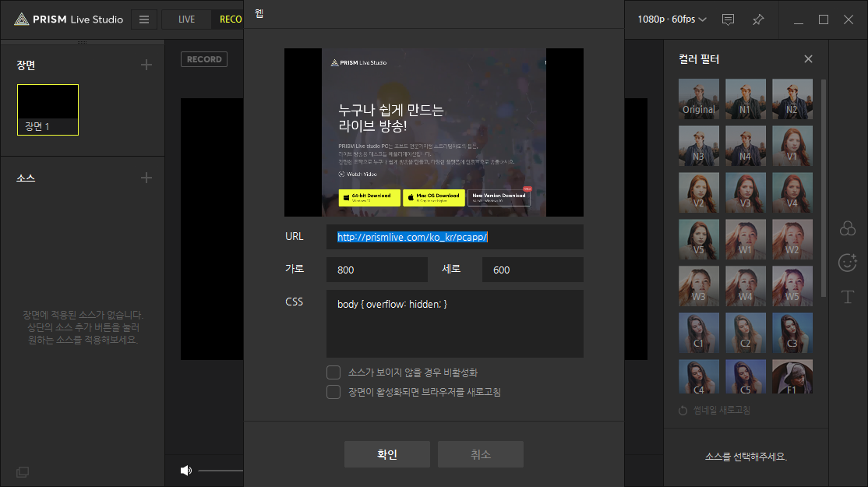868x487 pixels.
Task: Click the CSS text area
Action: click(x=454, y=323)
